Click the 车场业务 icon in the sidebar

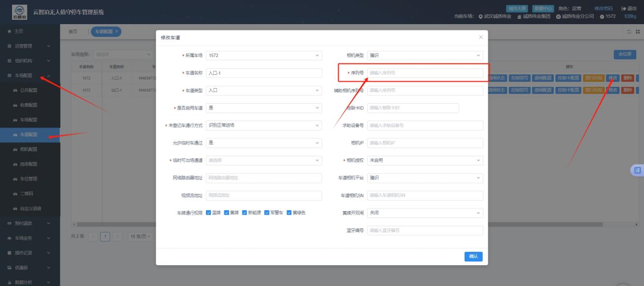tap(10, 238)
